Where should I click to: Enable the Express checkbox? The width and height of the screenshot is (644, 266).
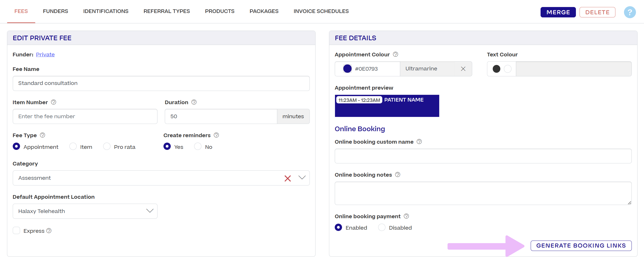pyautogui.click(x=16, y=231)
